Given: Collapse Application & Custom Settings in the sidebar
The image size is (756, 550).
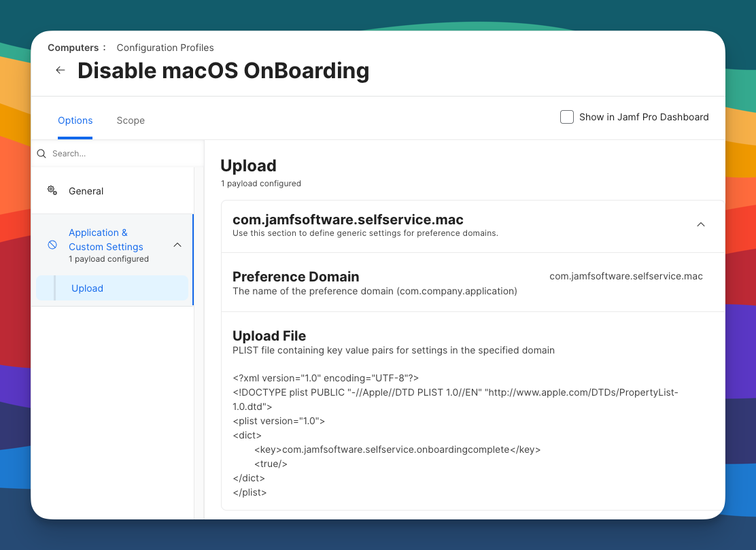Looking at the screenshot, I should tap(177, 243).
